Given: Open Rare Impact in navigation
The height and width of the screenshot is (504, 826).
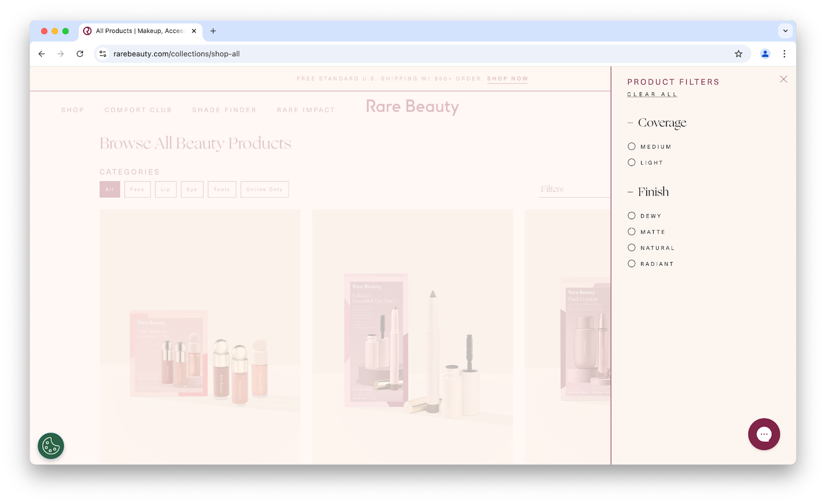Looking at the screenshot, I should point(306,110).
